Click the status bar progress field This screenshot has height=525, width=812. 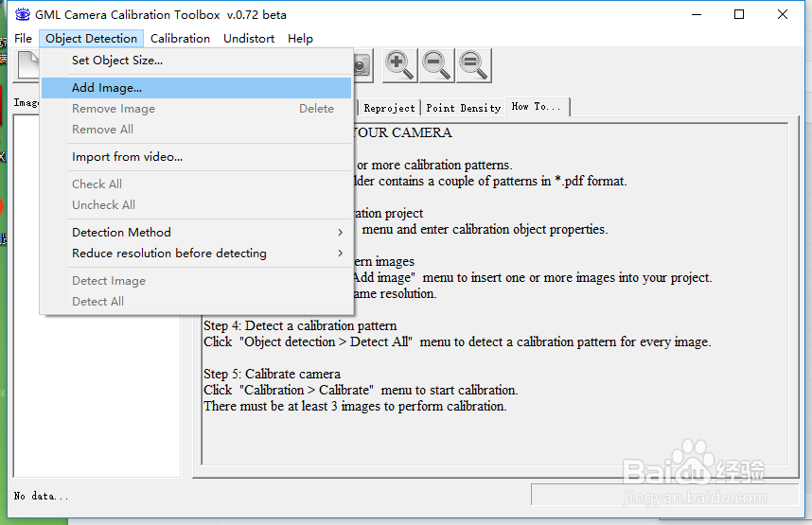click(664, 495)
